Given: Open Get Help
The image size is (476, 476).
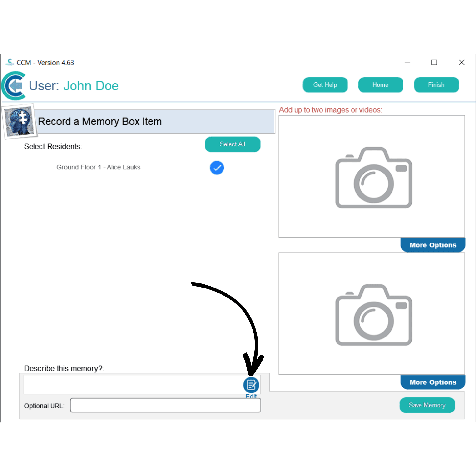Looking at the screenshot, I should coord(325,85).
